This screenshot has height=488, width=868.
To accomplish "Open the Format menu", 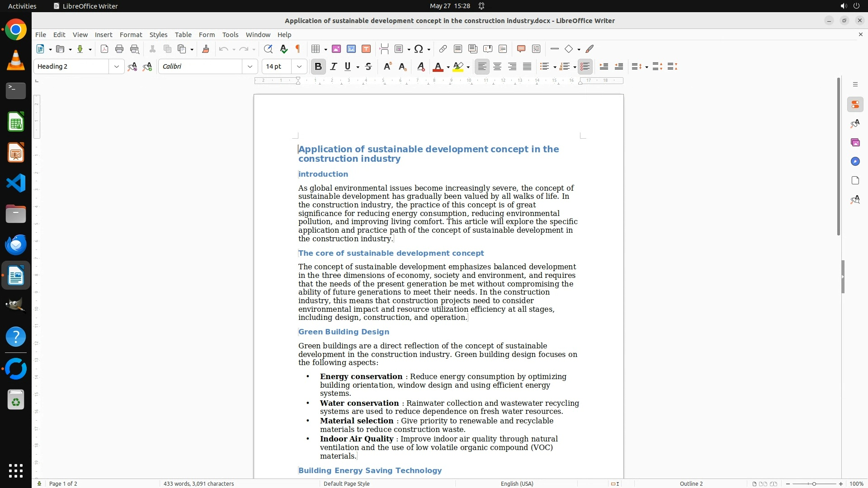I will (131, 34).
